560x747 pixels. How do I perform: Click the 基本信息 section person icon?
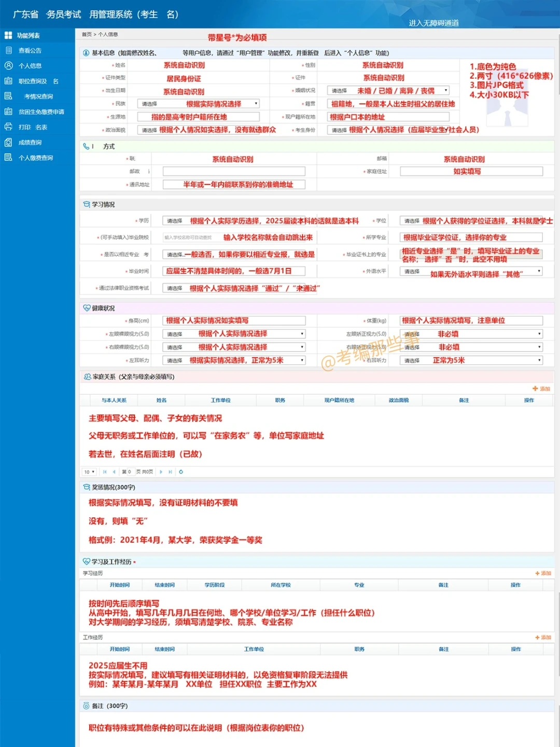(x=86, y=53)
